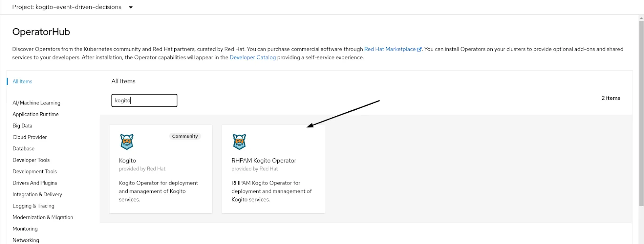This screenshot has width=644, height=244.
Task: Select the Database category
Action: [x=23, y=149]
